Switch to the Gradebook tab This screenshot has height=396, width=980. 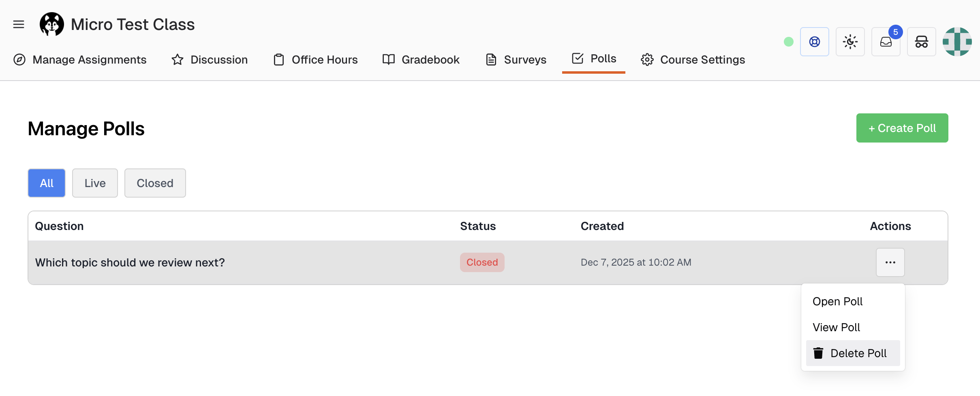421,60
